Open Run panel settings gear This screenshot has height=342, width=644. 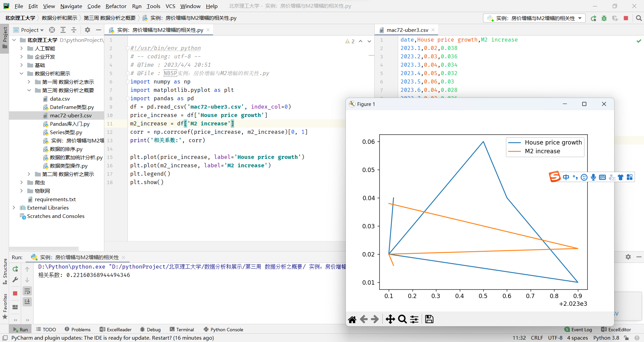tap(628, 257)
